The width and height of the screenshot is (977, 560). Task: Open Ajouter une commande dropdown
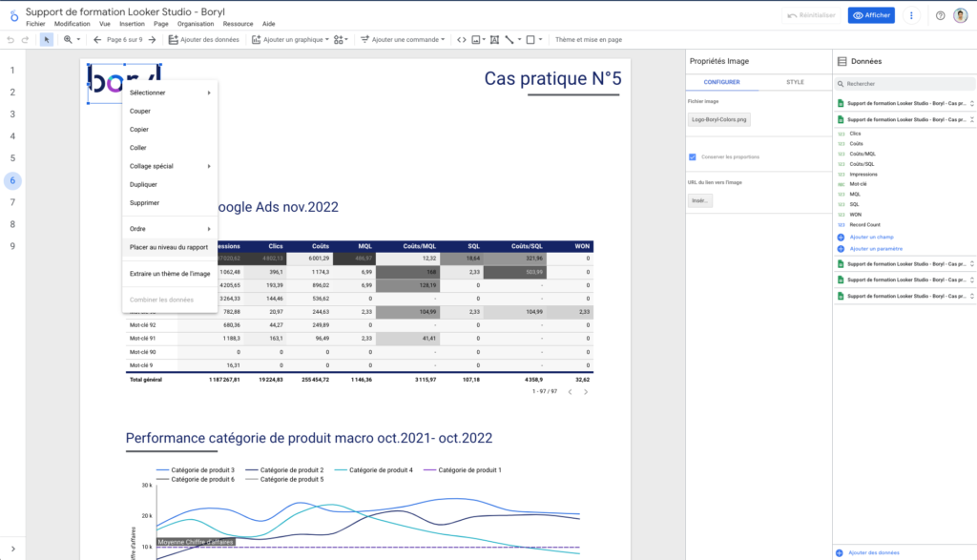404,40
